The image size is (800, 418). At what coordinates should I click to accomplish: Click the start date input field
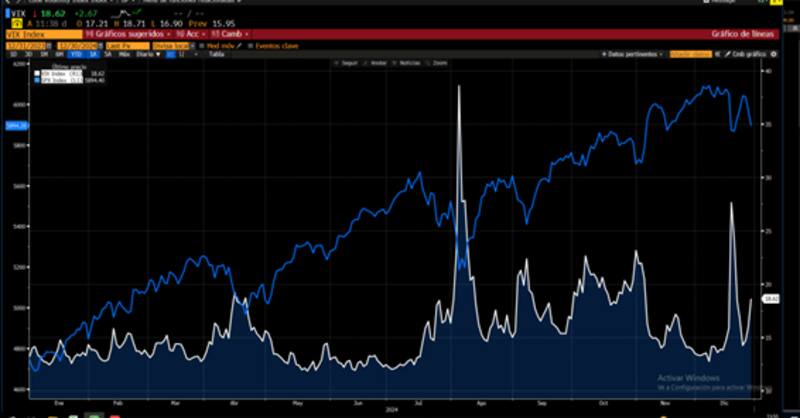(x=24, y=45)
